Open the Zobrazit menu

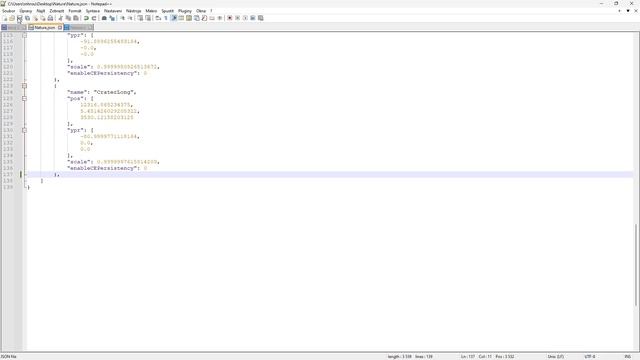57,11
